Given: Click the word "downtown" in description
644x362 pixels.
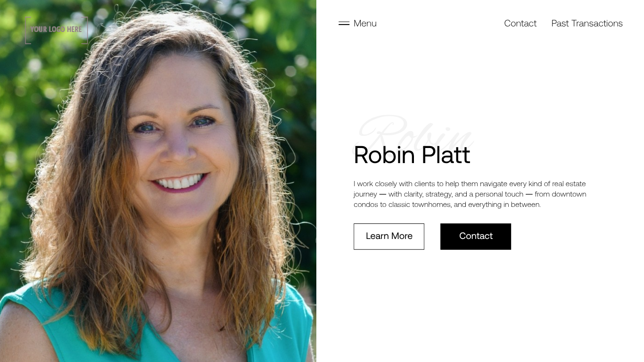Looking at the screenshot, I should (569, 194).
